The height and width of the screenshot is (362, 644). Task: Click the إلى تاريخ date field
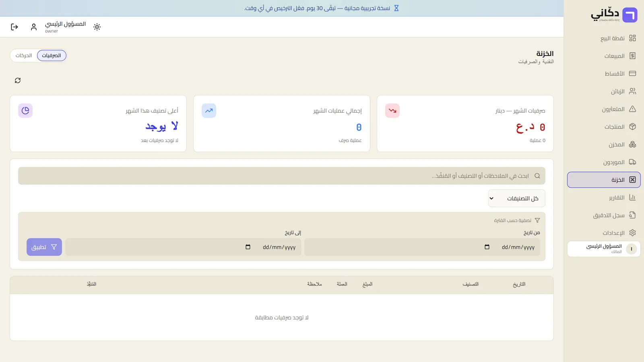tap(183, 247)
